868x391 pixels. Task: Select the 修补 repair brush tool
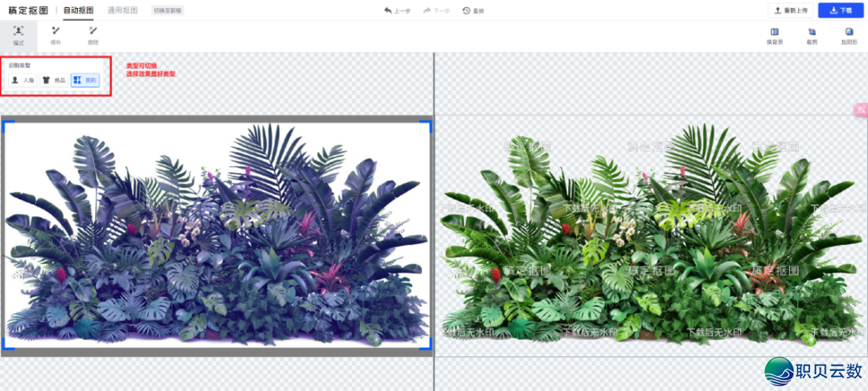tap(55, 35)
